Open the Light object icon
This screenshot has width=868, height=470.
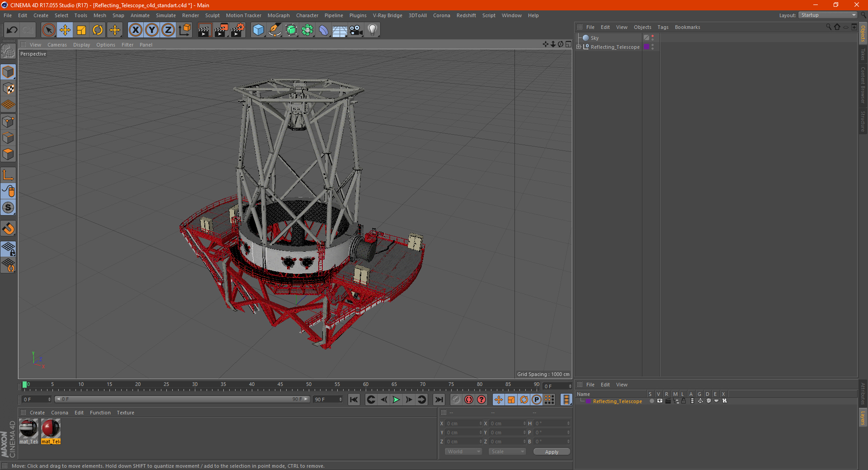point(372,30)
